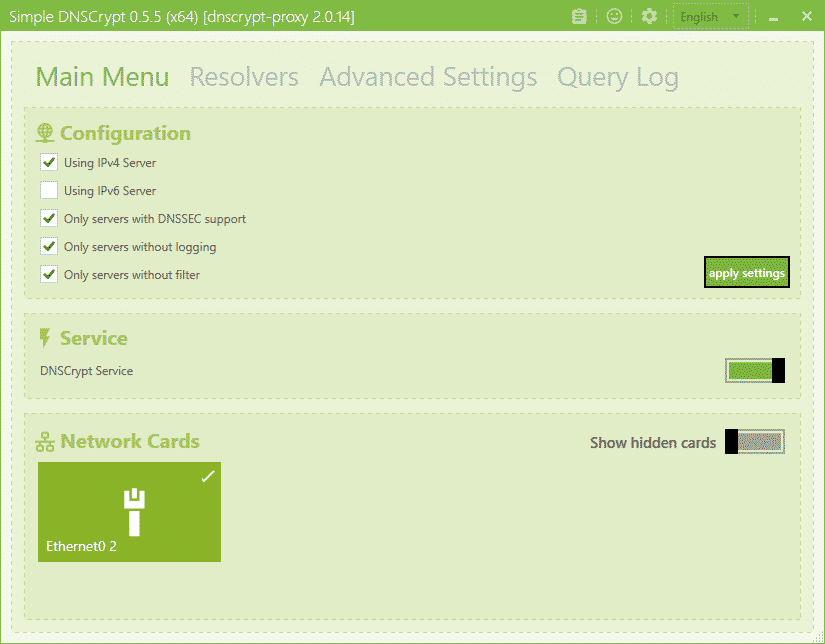Open the English language dropdown
The width and height of the screenshot is (825, 644).
click(x=710, y=17)
